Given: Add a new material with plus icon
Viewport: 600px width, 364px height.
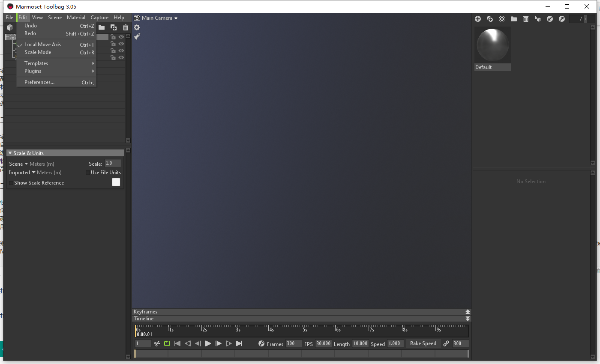Looking at the screenshot, I should [478, 19].
